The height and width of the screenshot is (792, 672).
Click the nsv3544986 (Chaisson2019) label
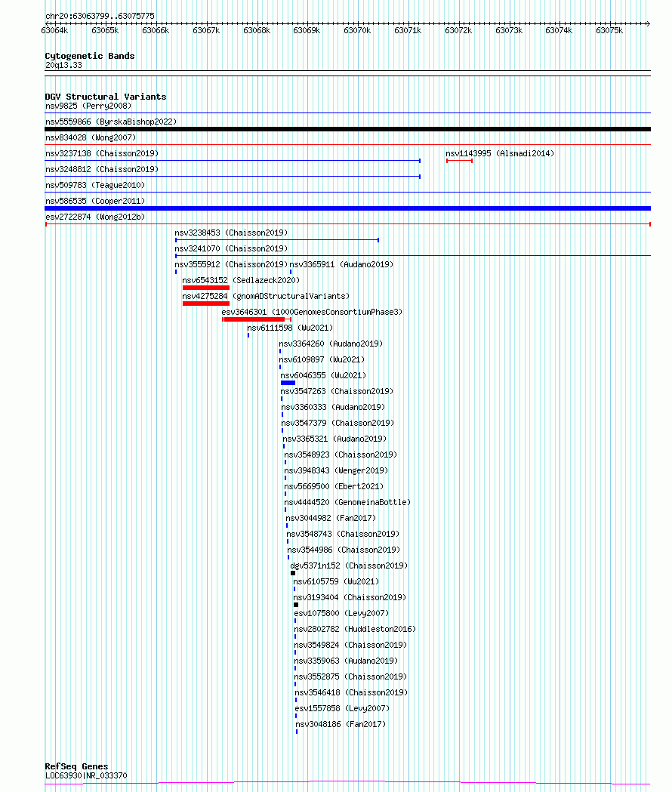tap(344, 550)
